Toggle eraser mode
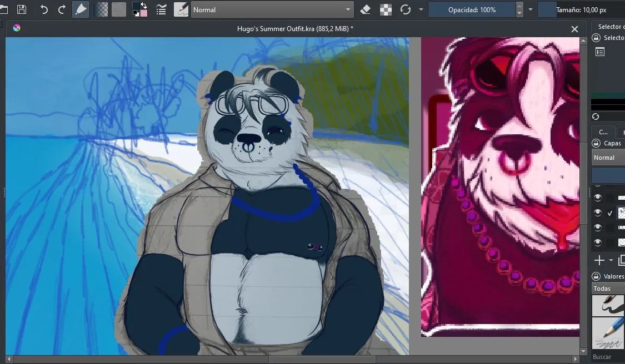The height and width of the screenshot is (364, 625). point(365,9)
